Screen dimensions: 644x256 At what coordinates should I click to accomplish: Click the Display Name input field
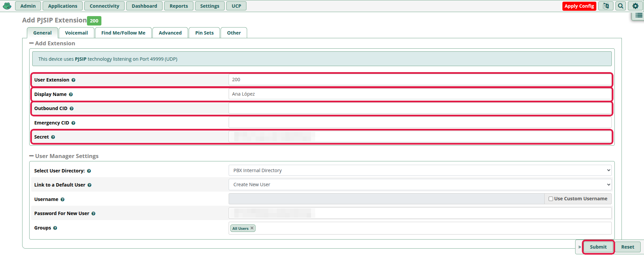tap(420, 94)
